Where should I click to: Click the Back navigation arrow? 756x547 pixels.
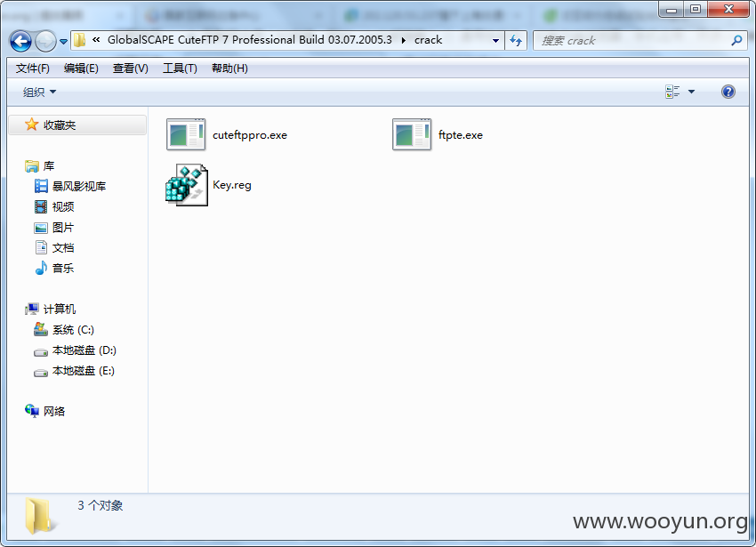click(20, 41)
